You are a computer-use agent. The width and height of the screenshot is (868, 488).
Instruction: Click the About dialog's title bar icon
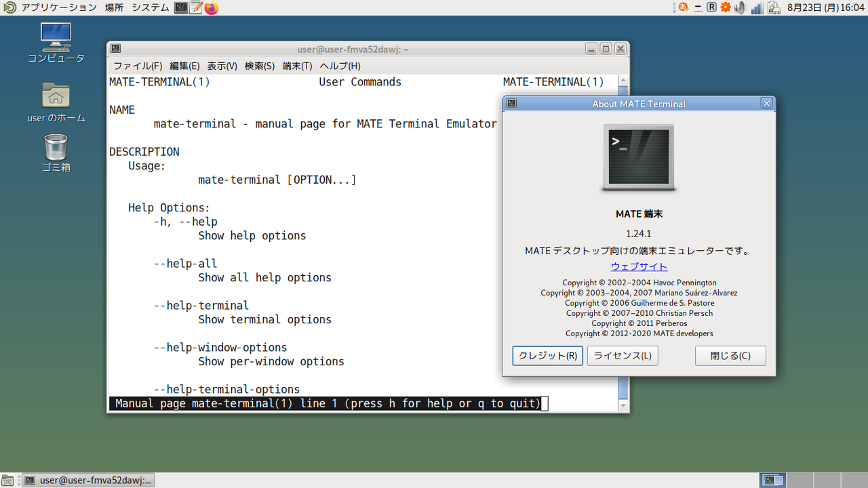512,104
